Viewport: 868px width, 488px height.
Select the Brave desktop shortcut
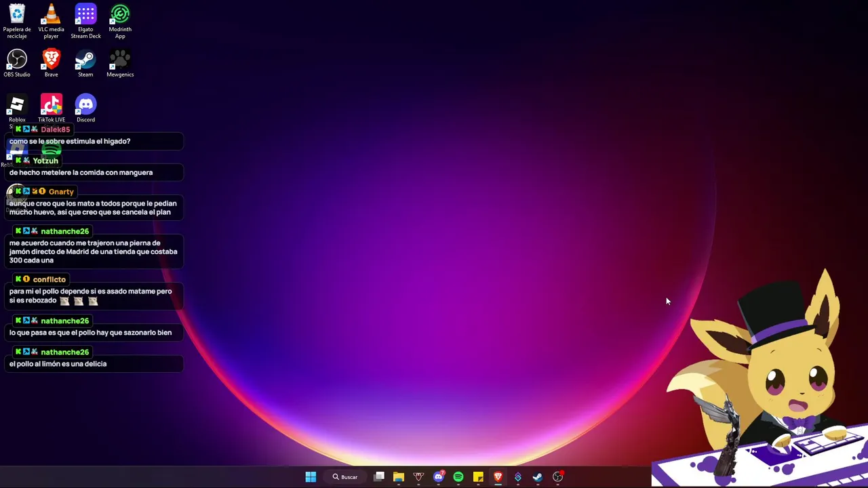click(x=51, y=63)
